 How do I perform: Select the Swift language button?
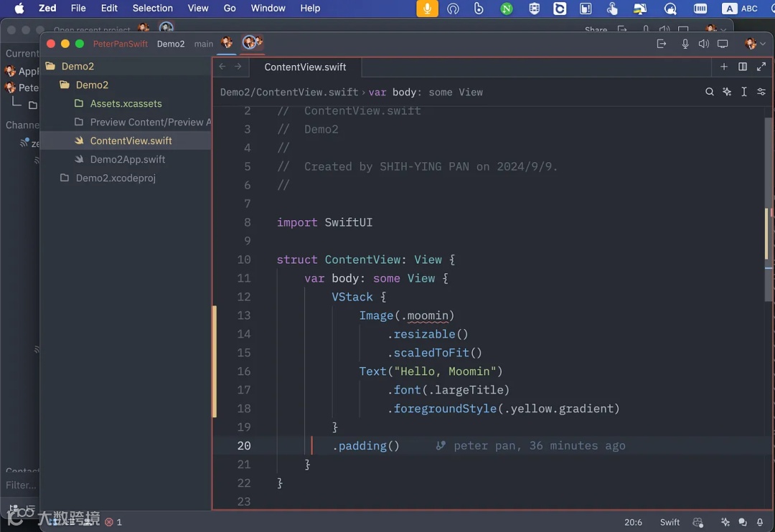[x=670, y=522]
